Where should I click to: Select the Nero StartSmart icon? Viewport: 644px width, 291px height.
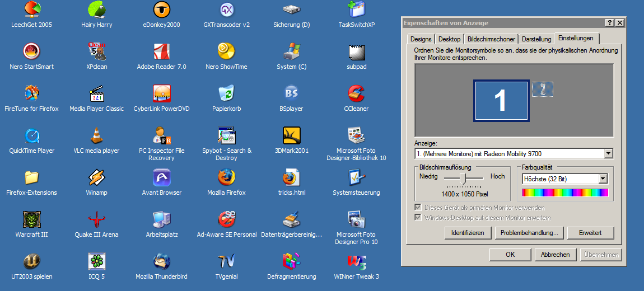[x=31, y=51]
